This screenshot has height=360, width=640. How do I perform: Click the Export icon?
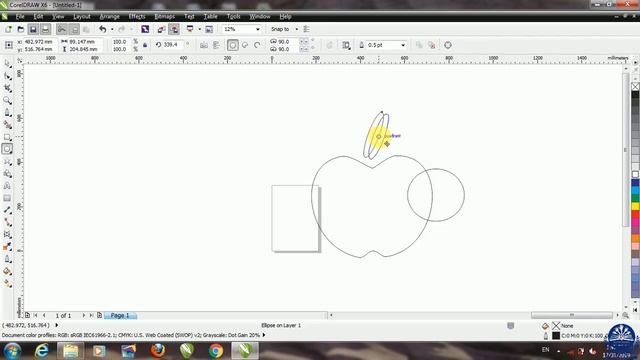(174, 29)
